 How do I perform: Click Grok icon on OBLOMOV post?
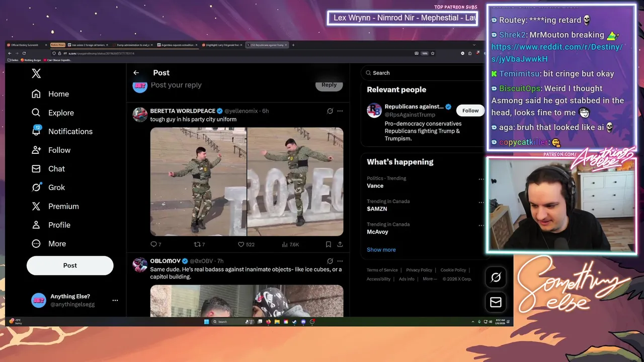(x=330, y=261)
